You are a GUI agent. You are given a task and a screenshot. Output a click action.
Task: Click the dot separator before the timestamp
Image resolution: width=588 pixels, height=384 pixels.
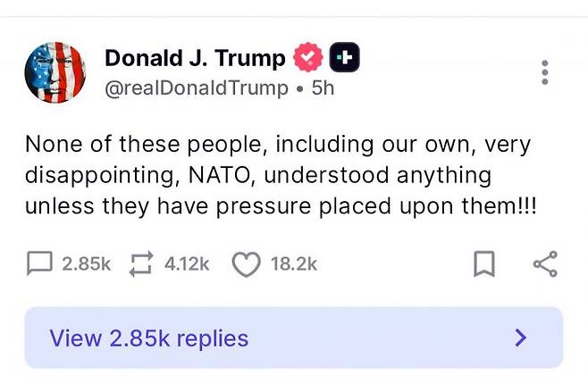click(x=299, y=88)
